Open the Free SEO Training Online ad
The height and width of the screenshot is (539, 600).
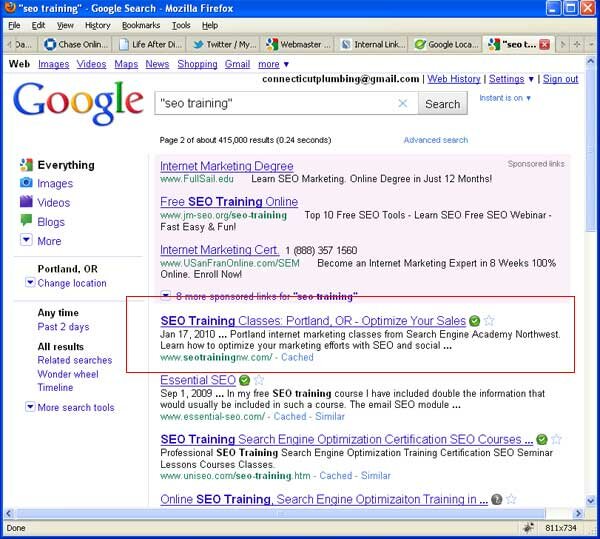click(x=229, y=202)
